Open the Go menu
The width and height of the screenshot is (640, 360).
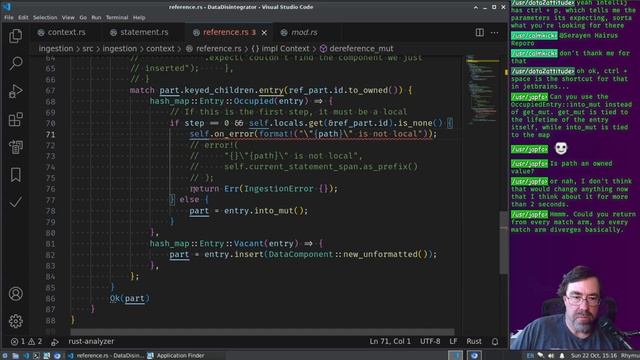(x=83, y=18)
